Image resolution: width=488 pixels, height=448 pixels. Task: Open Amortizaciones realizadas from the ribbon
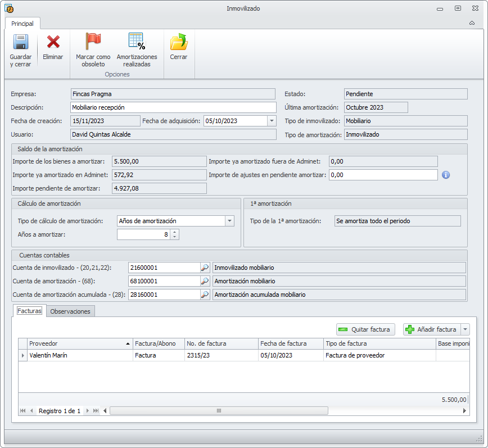click(137, 43)
